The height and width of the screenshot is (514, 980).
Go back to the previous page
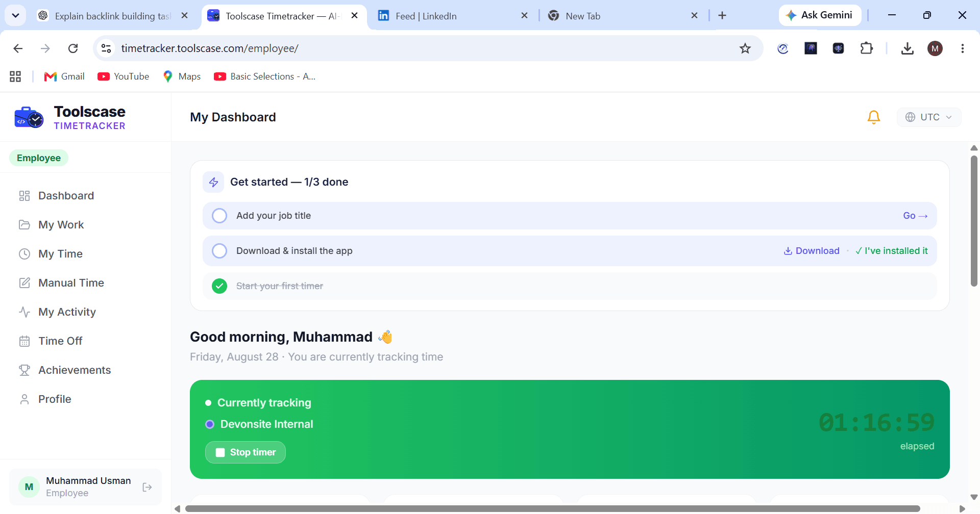18,48
